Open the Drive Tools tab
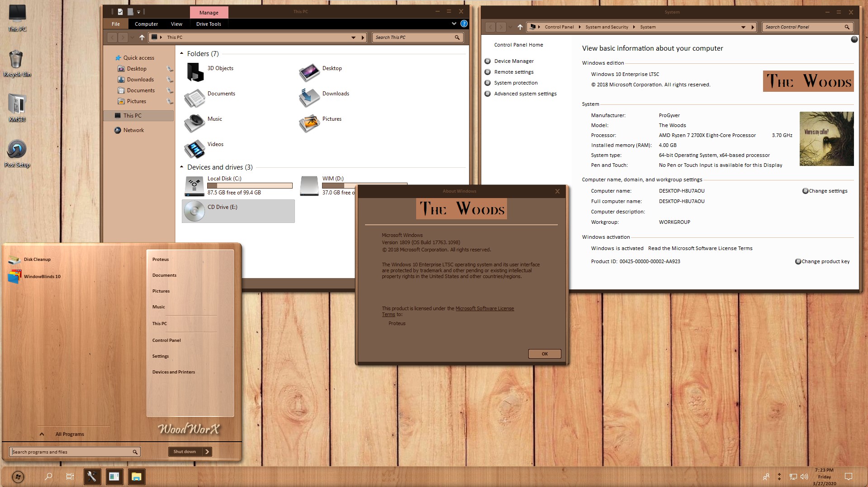This screenshot has height=487, width=868. click(x=209, y=24)
